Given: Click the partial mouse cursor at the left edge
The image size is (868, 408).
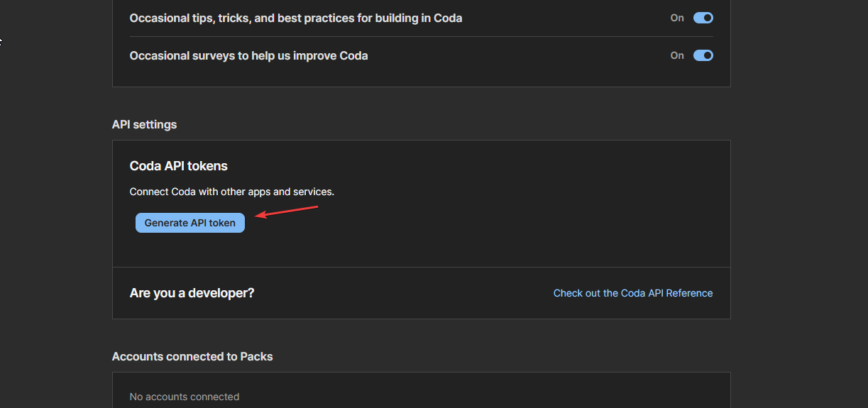Looking at the screenshot, I should (x=1, y=40).
